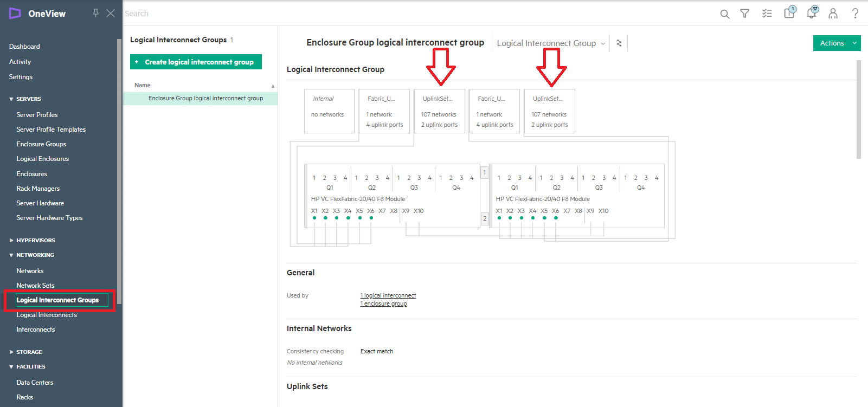Open the updates icon with badge 1
868x407 pixels.
tap(790, 12)
